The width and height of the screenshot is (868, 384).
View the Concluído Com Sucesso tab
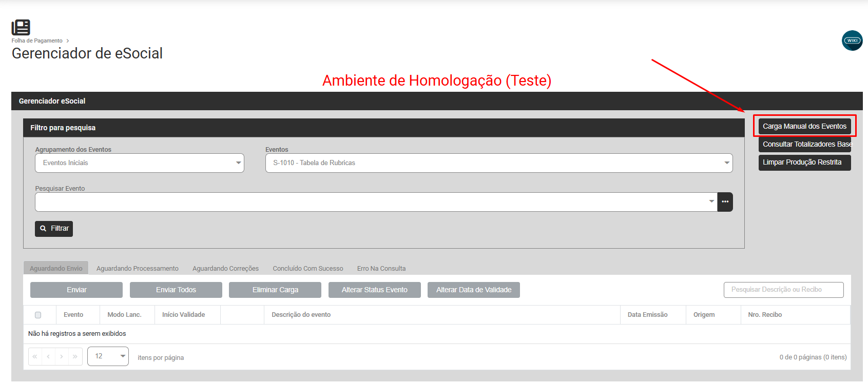click(308, 268)
